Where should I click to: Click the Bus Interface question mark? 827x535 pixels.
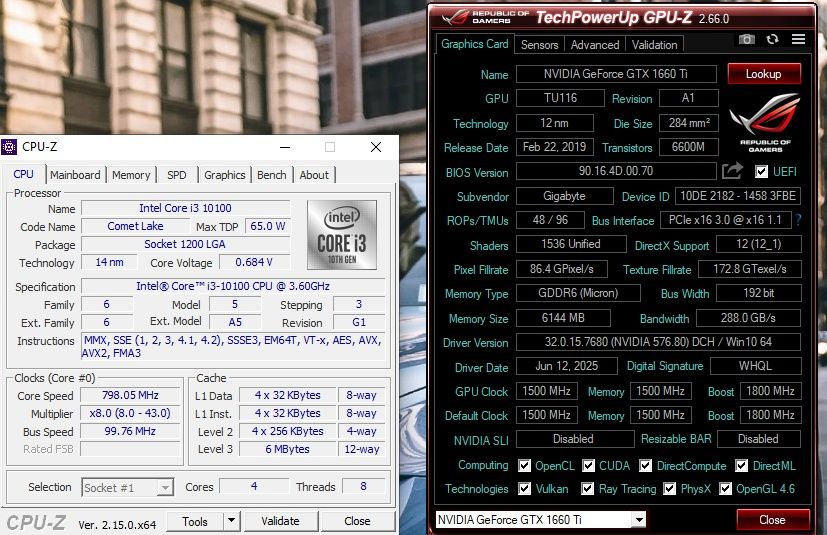(798, 220)
